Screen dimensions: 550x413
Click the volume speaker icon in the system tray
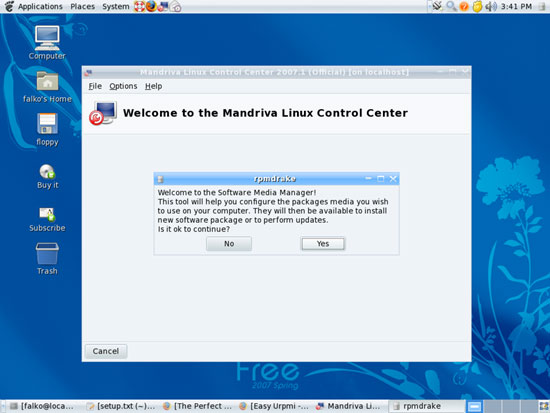tap(491, 6)
